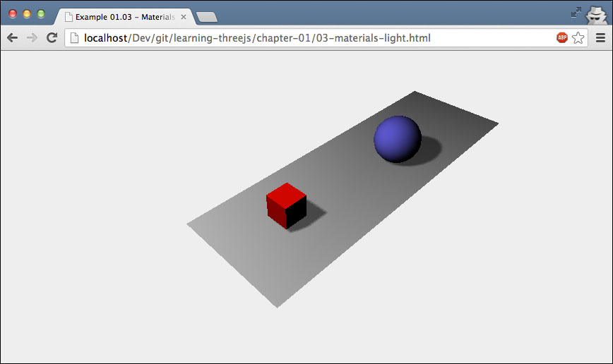This screenshot has width=613, height=364.
Task: Toggle fullscreen with the diagonal arrows icon
Action: point(576,13)
